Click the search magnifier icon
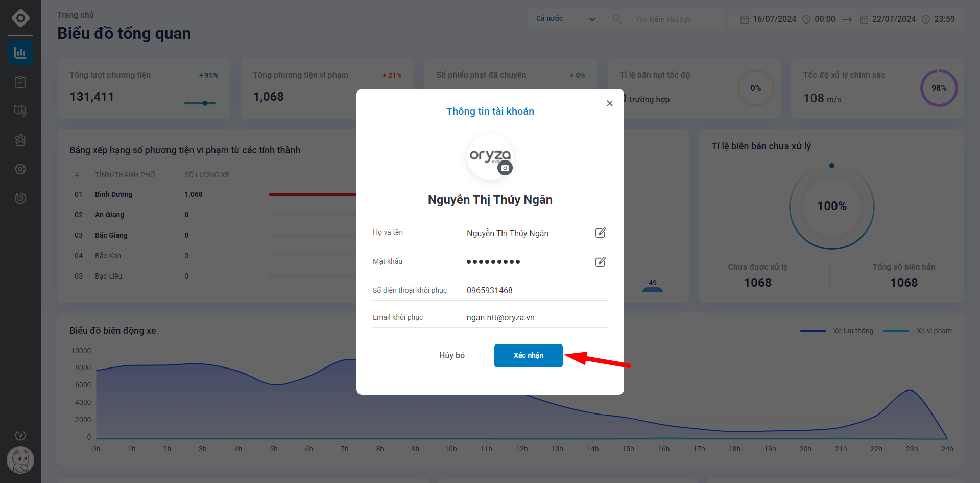This screenshot has width=980, height=483. coord(617,19)
